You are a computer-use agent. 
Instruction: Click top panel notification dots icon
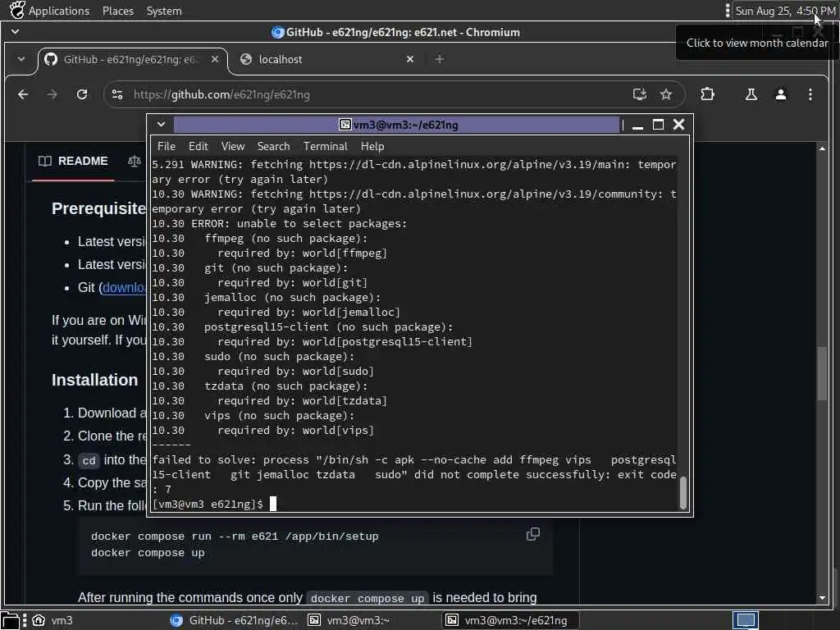click(x=727, y=10)
